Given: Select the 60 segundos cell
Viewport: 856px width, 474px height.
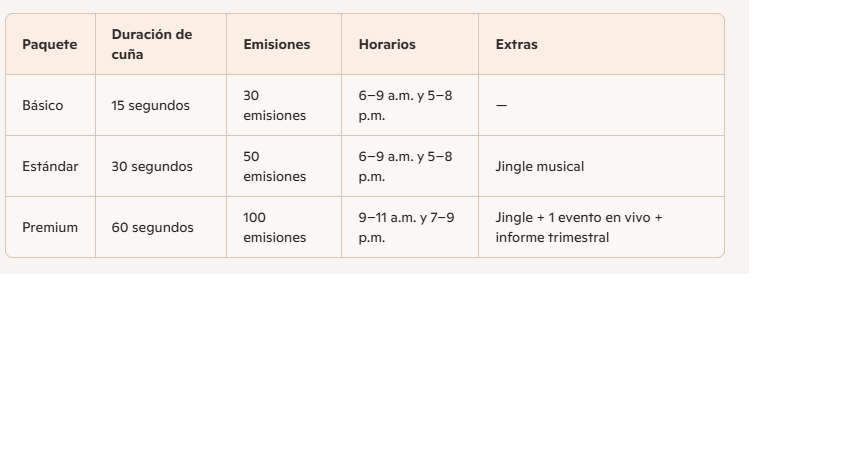Looking at the screenshot, I should (152, 228).
